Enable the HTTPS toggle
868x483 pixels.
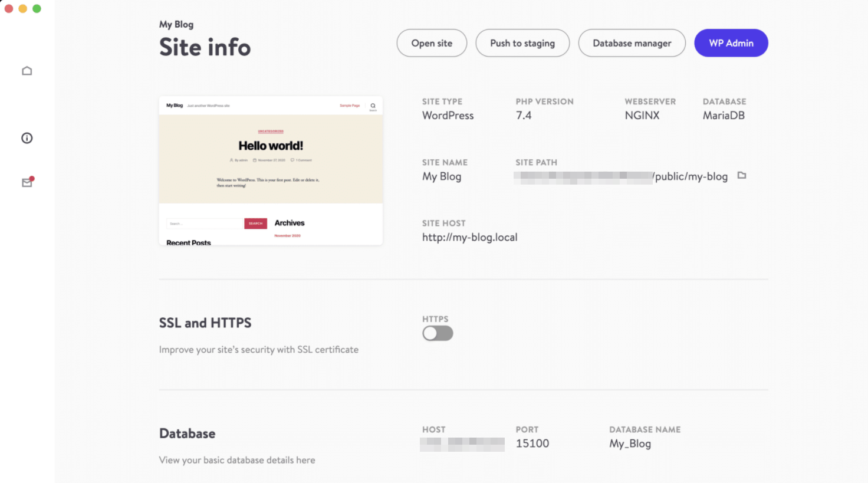coord(438,333)
